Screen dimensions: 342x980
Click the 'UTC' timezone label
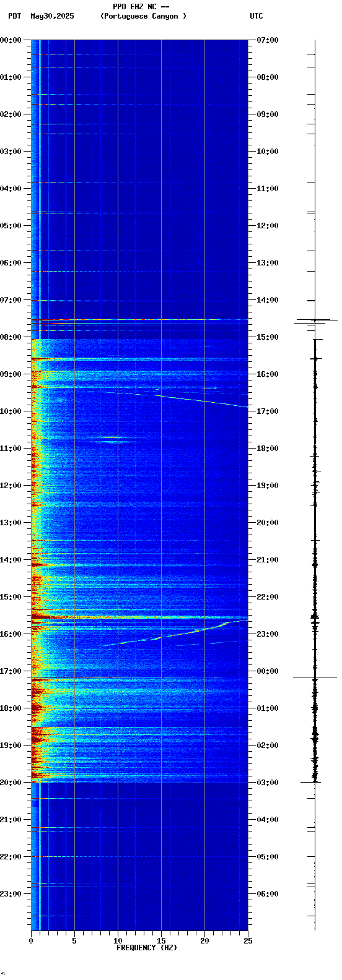(x=256, y=16)
